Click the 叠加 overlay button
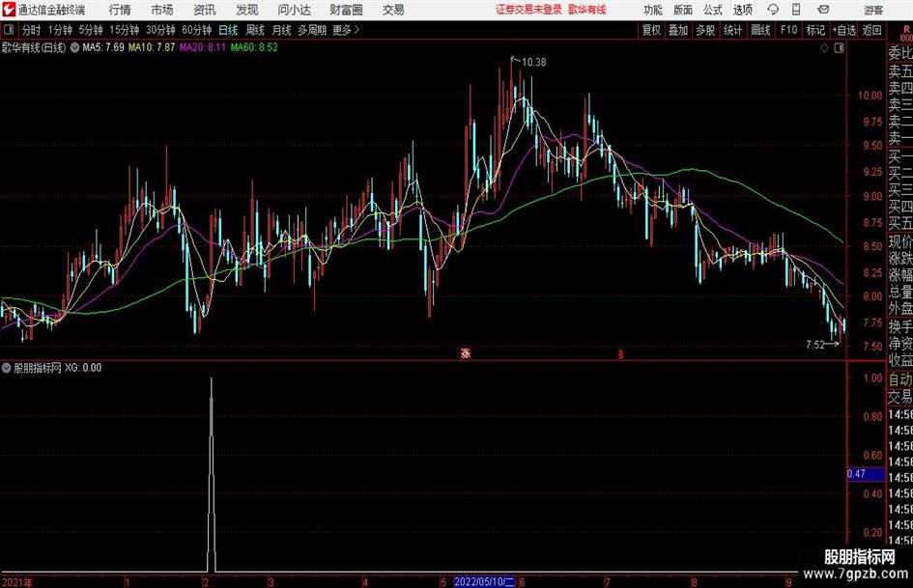The width and height of the screenshot is (913, 588). point(678,30)
